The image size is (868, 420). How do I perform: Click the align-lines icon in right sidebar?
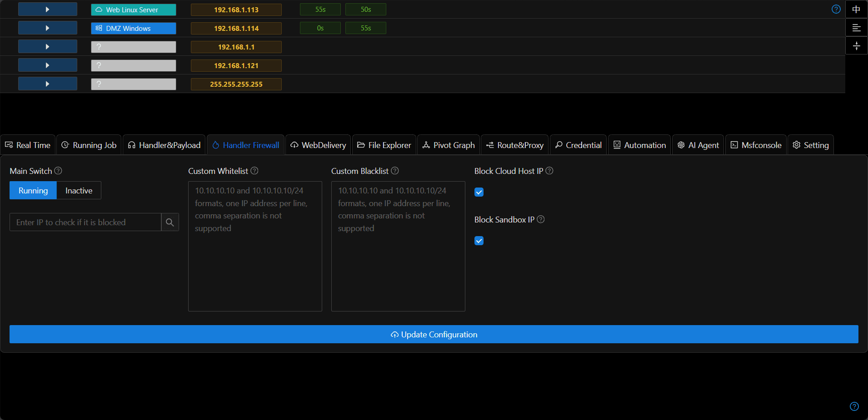coord(856,28)
